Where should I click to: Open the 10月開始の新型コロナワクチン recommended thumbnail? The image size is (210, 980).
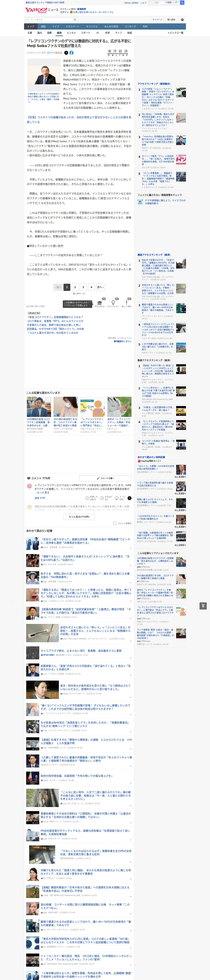click(39, 407)
